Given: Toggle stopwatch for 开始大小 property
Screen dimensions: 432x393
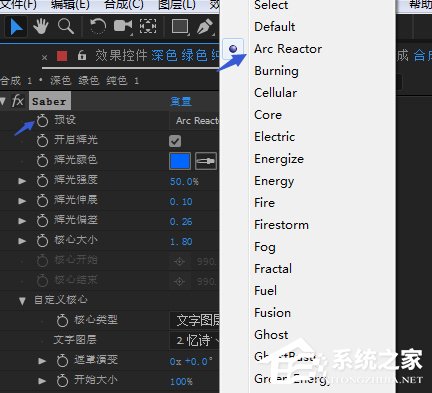Looking at the screenshot, I should (x=62, y=380).
